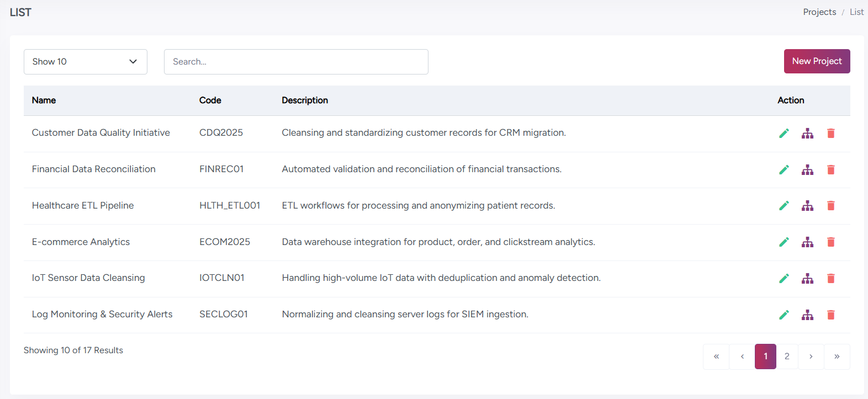This screenshot has width=868, height=399.
Task: Open the Projects breadcrumb link
Action: coord(819,12)
